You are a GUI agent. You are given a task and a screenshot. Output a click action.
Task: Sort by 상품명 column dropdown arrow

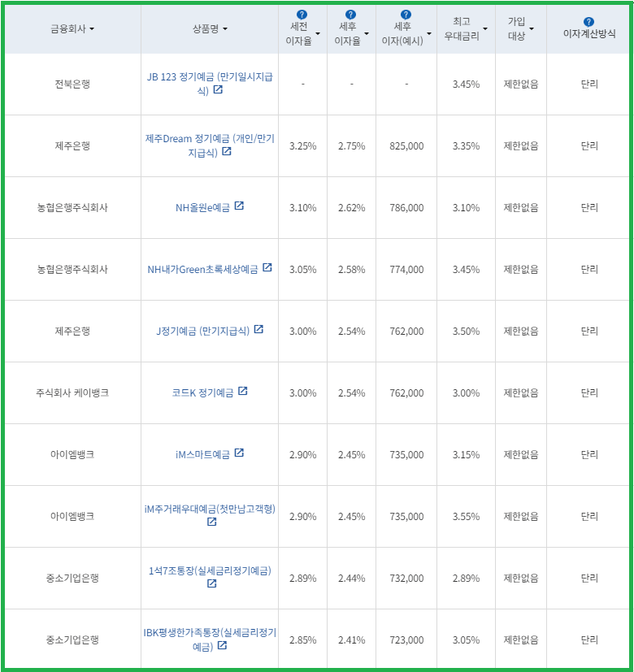tap(225, 29)
